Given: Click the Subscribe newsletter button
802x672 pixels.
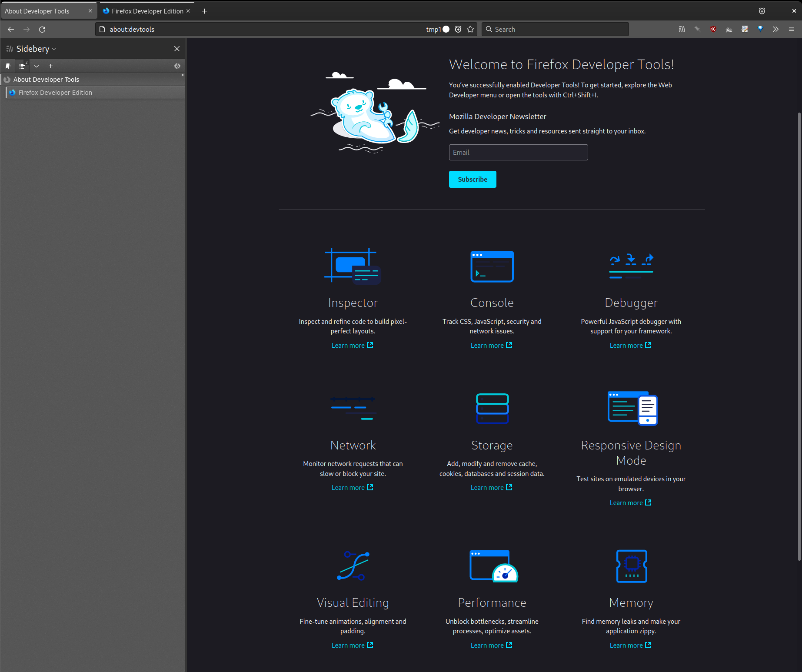Looking at the screenshot, I should coord(473,179).
